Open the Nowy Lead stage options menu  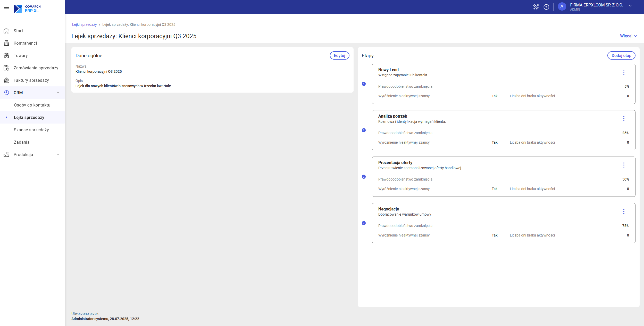(624, 72)
